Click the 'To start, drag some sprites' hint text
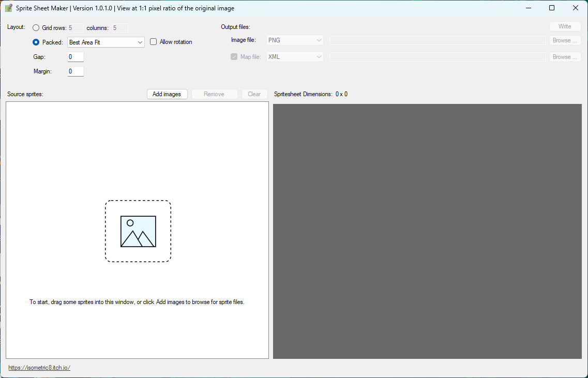 coord(137,302)
